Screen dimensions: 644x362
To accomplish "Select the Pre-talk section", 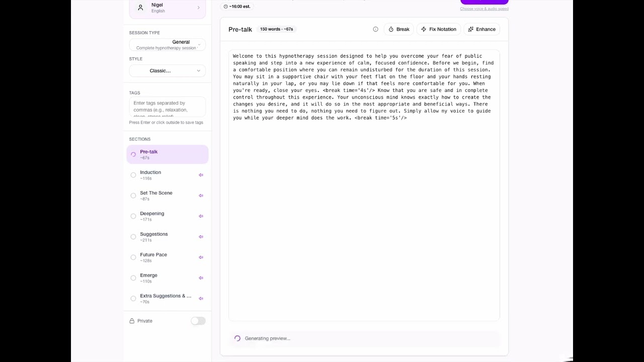I will 168,154.
